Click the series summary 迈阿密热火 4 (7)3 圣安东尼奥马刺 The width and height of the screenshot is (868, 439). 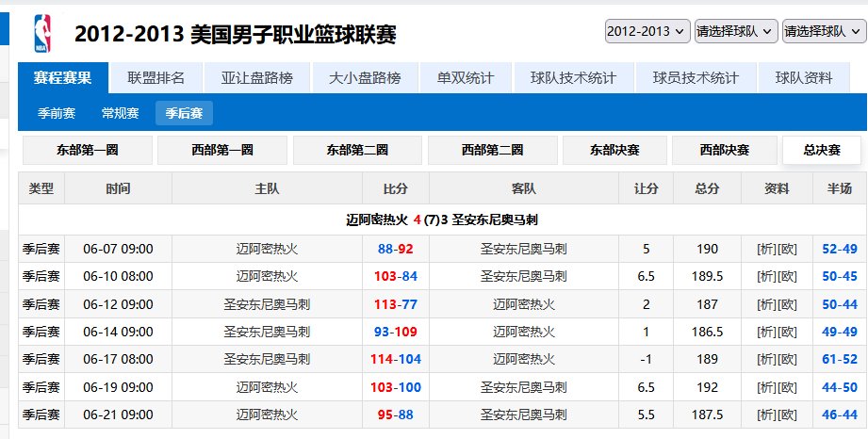coord(442,219)
